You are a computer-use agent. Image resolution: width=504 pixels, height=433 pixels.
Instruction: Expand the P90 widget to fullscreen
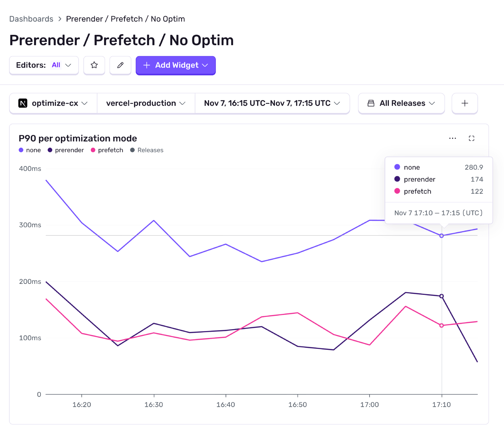click(471, 138)
